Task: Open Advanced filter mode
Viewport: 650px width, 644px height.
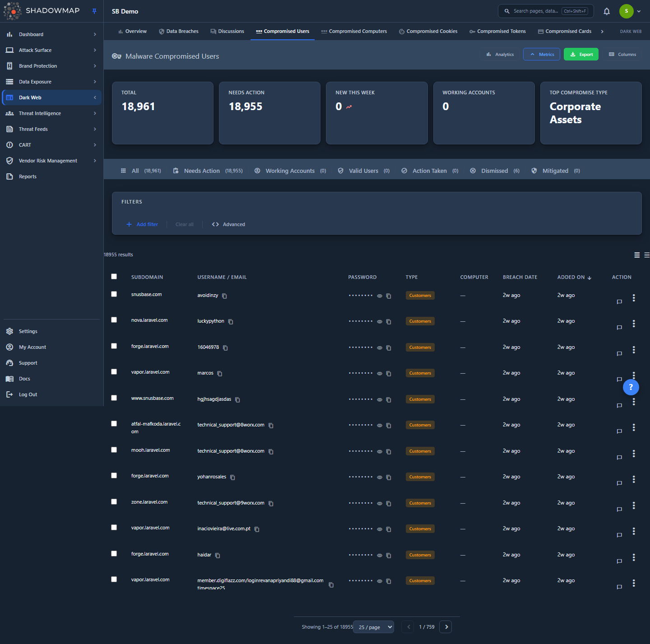Action: point(228,224)
